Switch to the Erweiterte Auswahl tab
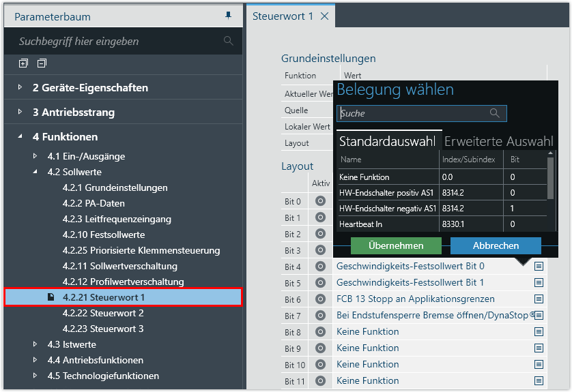The width and height of the screenshot is (572, 392). click(x=498, y=141)
